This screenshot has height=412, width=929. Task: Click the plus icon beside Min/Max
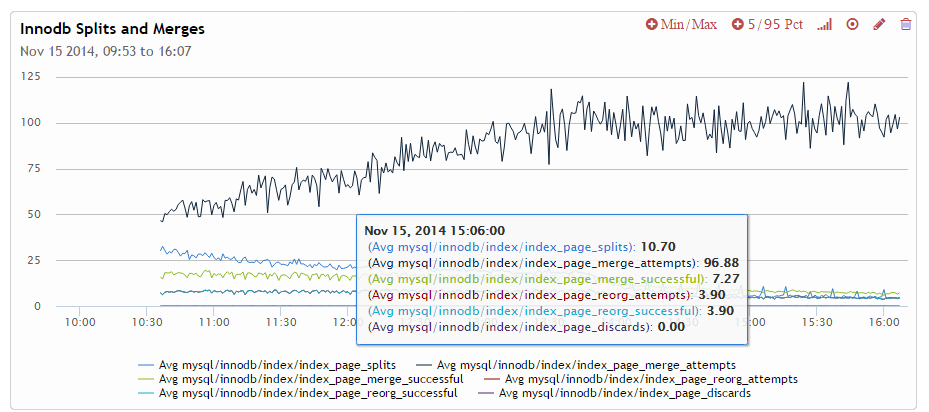click(652, 24)
